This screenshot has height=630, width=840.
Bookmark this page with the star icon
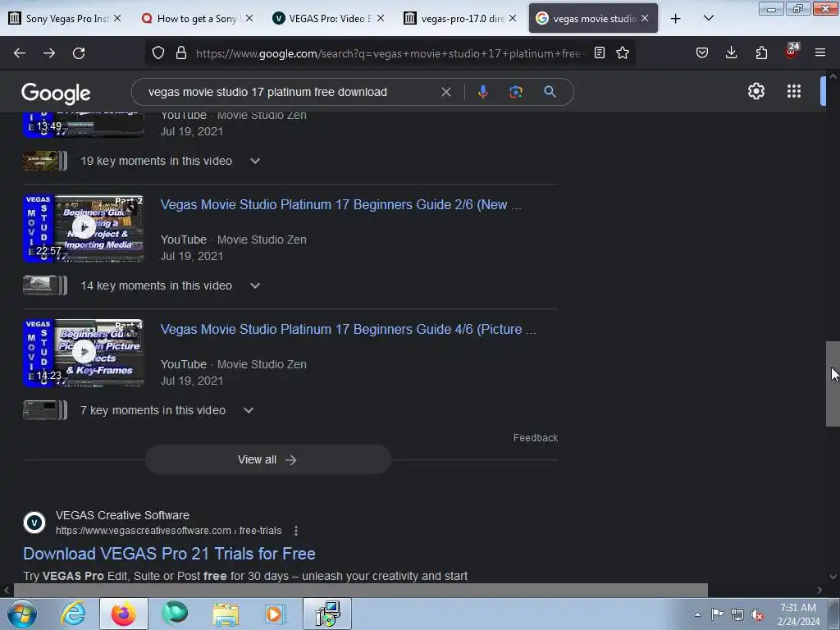(x=622, y=53)
